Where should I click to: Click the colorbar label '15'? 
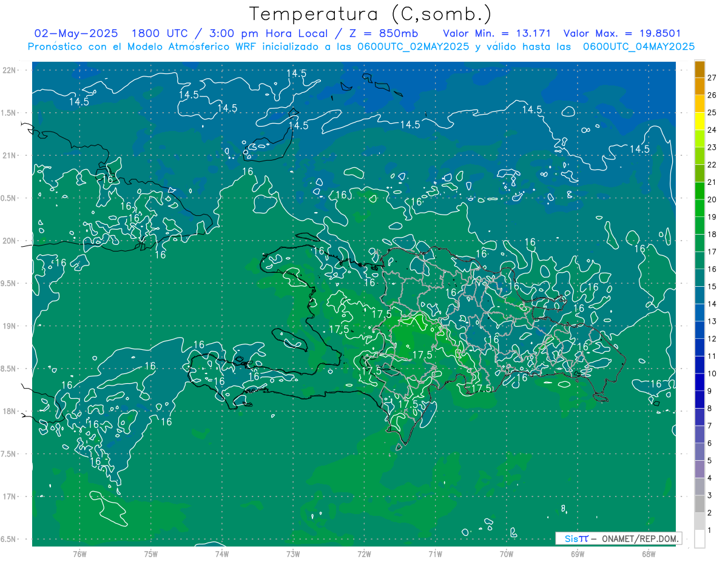click(x=712, y=286)
